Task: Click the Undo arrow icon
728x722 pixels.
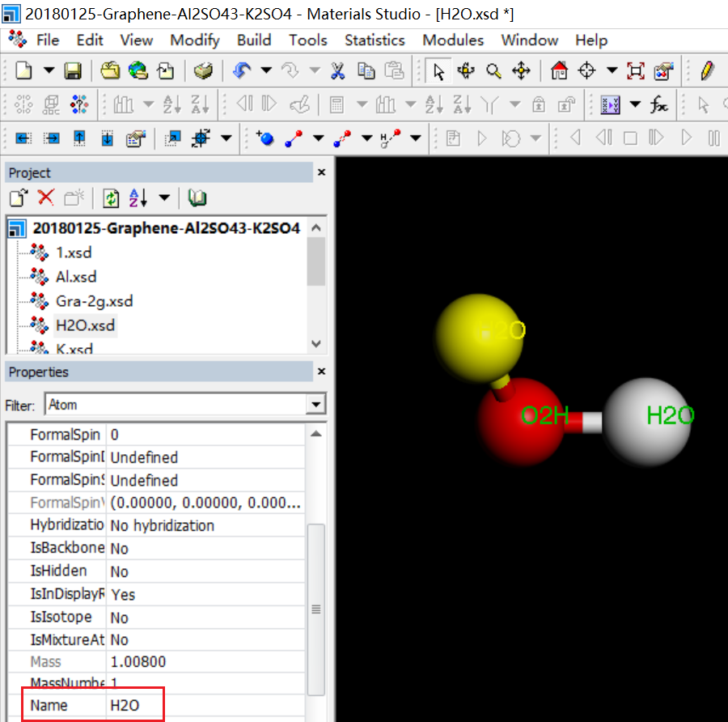Action: point(242,70)
